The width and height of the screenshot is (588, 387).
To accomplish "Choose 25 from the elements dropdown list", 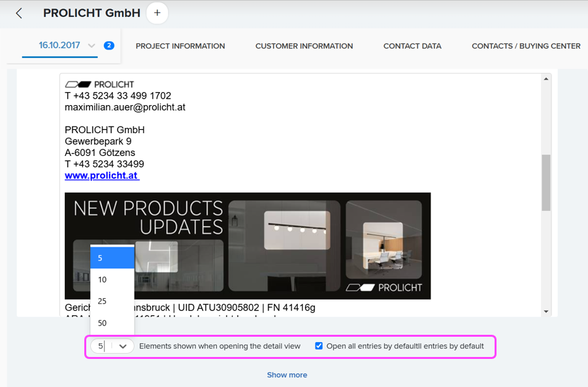I will click(112, 302).
